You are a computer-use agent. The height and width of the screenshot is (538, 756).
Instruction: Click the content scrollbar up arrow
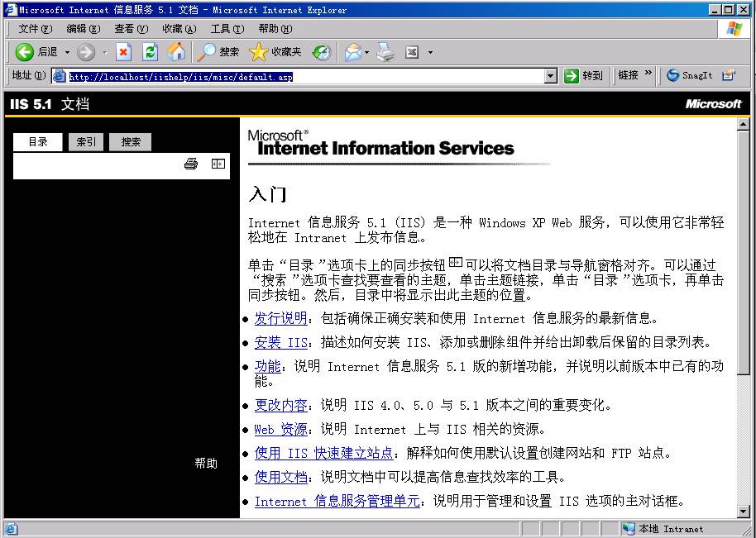point(744,124)
